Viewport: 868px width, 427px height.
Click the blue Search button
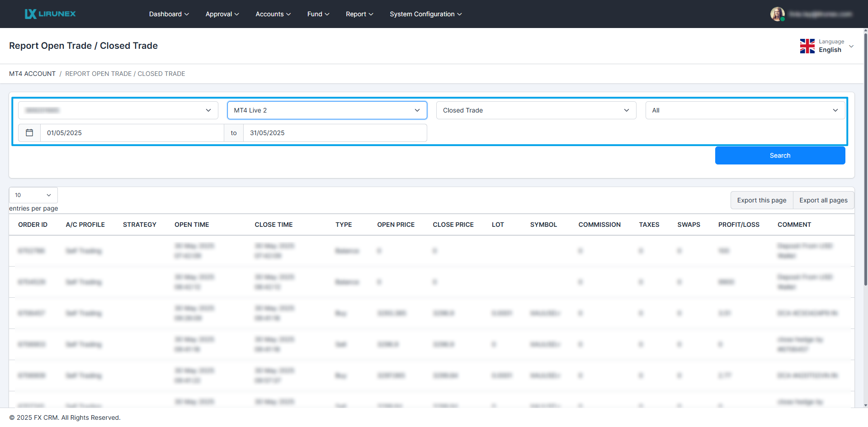780,155
